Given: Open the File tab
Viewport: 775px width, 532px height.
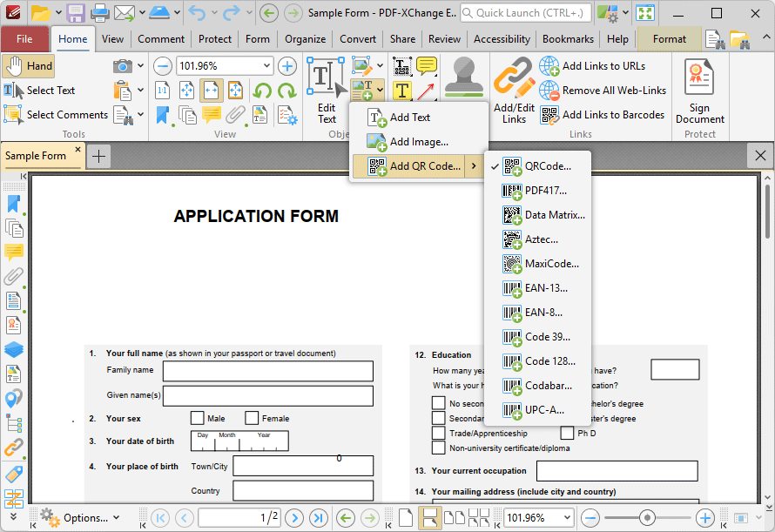Looking at the screenshot, I should coord(24,39).
